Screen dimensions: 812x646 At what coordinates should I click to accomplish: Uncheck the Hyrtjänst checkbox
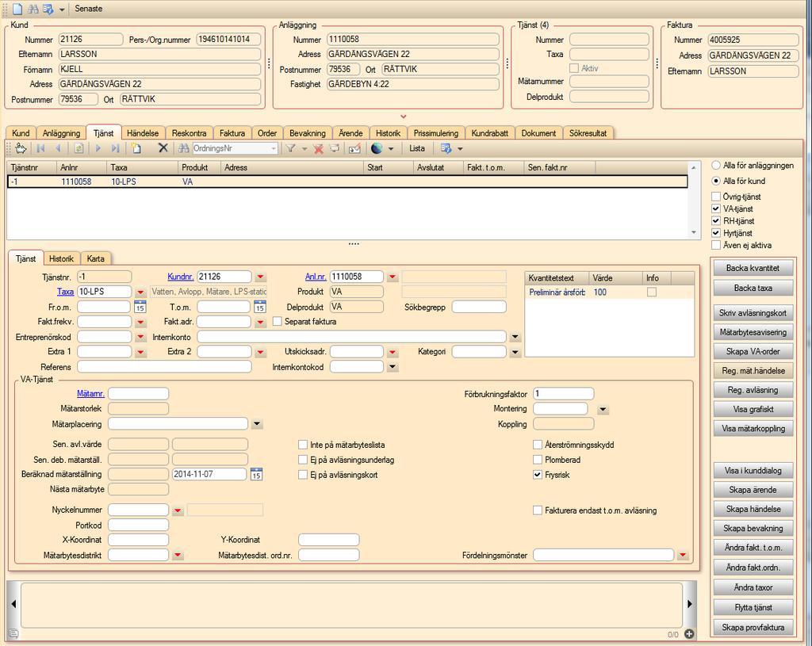click(x=716, y=233)
